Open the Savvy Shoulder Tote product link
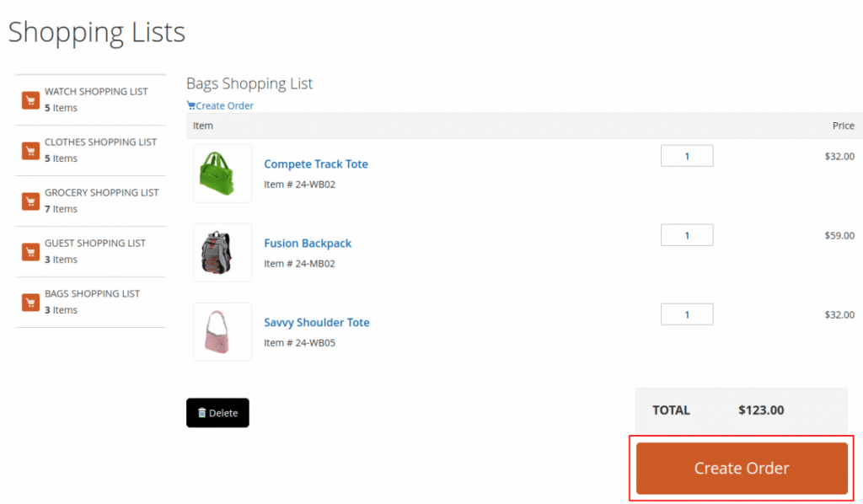This screenshot has width=863, height=504. coord(317,323)
